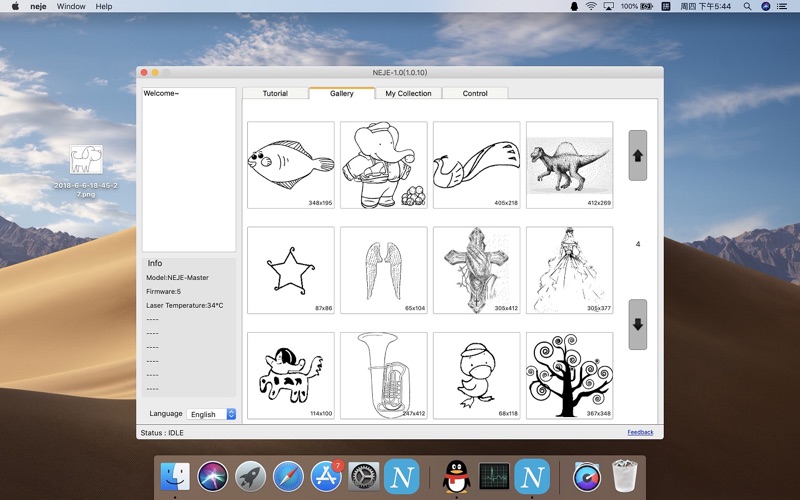Image resolution: width=800 pixels, height=500 pixels.
Task: Open the Window menu in menu bar
Action: [x=71, y=6]
